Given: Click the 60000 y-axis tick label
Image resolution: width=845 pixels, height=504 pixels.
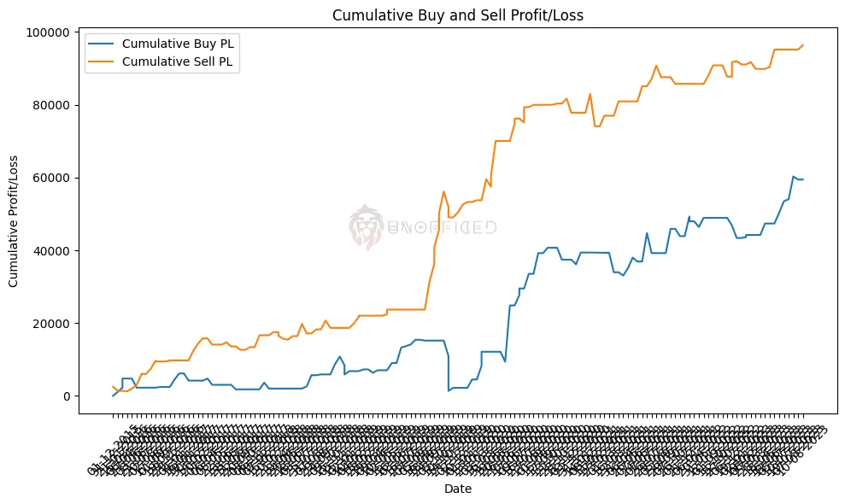Looking at the screenshot, I should tap(50, 178).
